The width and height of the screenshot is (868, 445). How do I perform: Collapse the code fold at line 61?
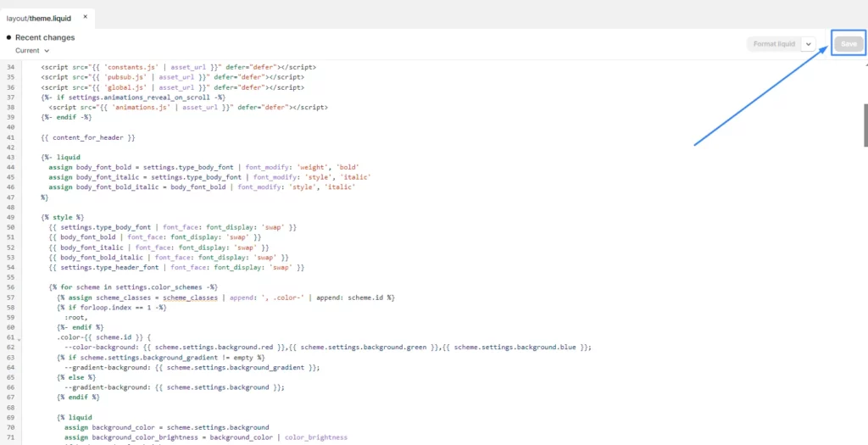point(19,339)
